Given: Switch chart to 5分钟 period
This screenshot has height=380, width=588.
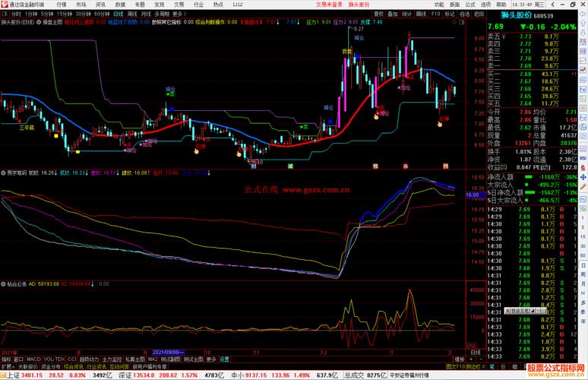Looking at the screenshot, I should pos(47,14).
